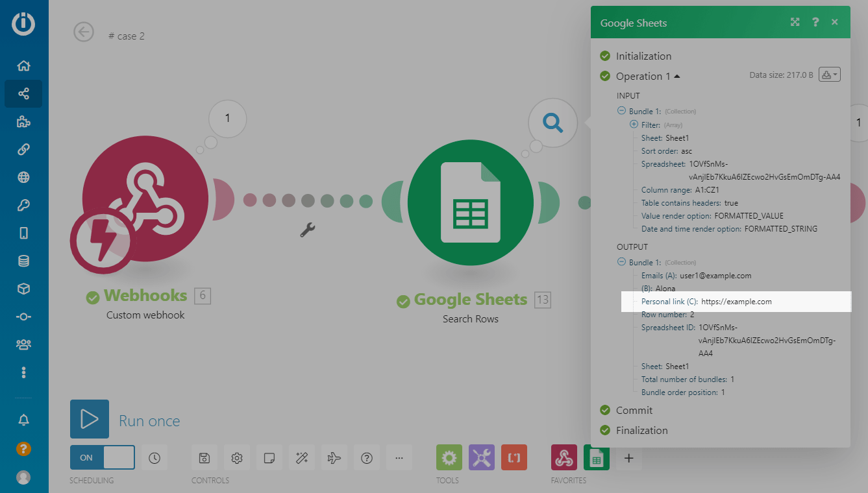The image size is (868, 493).
Task: Open the Keys icon in sidebar
Action: (24, 206)
